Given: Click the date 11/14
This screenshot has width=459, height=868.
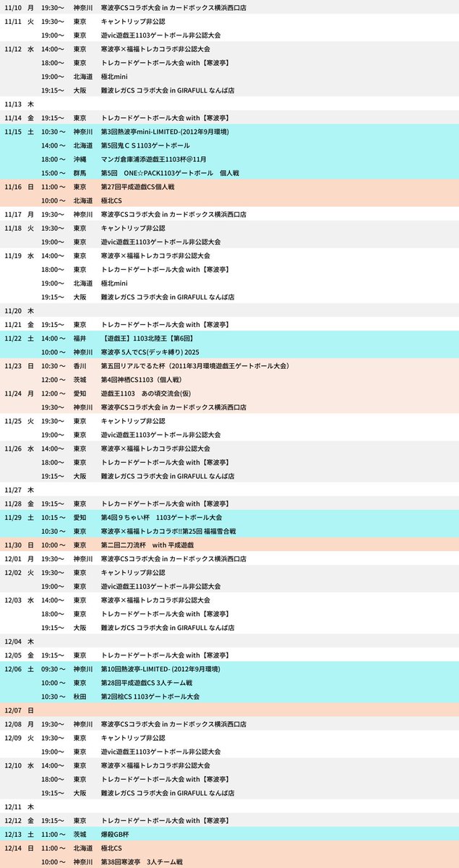Looking at the screenshot, I should point(13,117).
